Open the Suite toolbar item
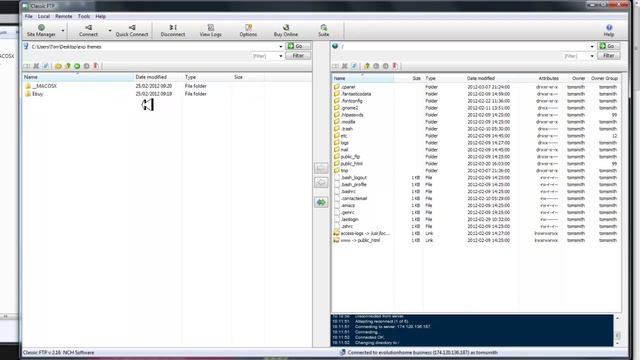This screenshot has height=360, width=640. 324,31
